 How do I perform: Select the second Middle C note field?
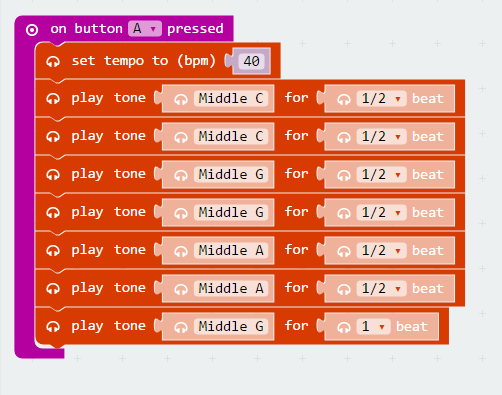231,137
